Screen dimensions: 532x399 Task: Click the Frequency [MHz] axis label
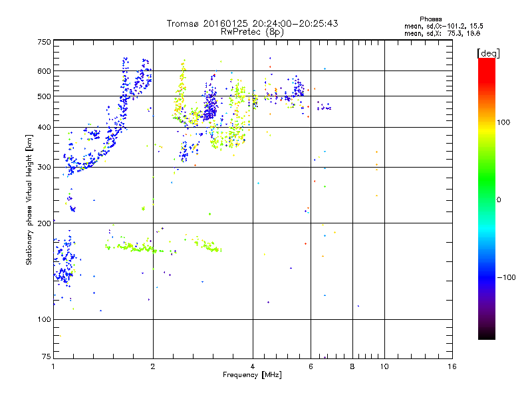tap(252, 375)
